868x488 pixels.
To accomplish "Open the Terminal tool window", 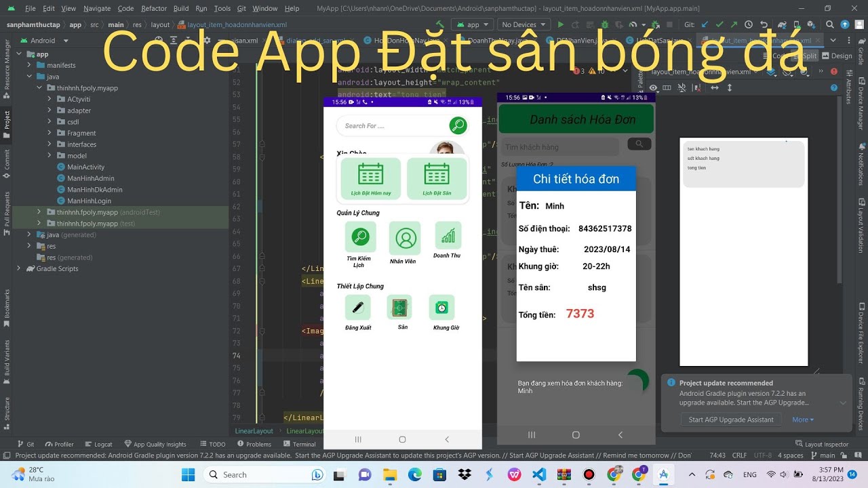I will pyautogui.click(x=300, y=445).
